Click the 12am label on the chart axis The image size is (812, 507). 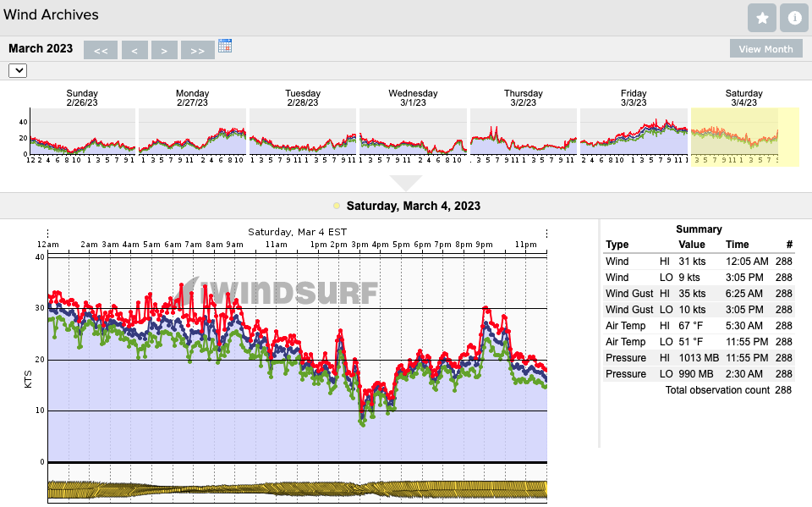pos(47,244)
